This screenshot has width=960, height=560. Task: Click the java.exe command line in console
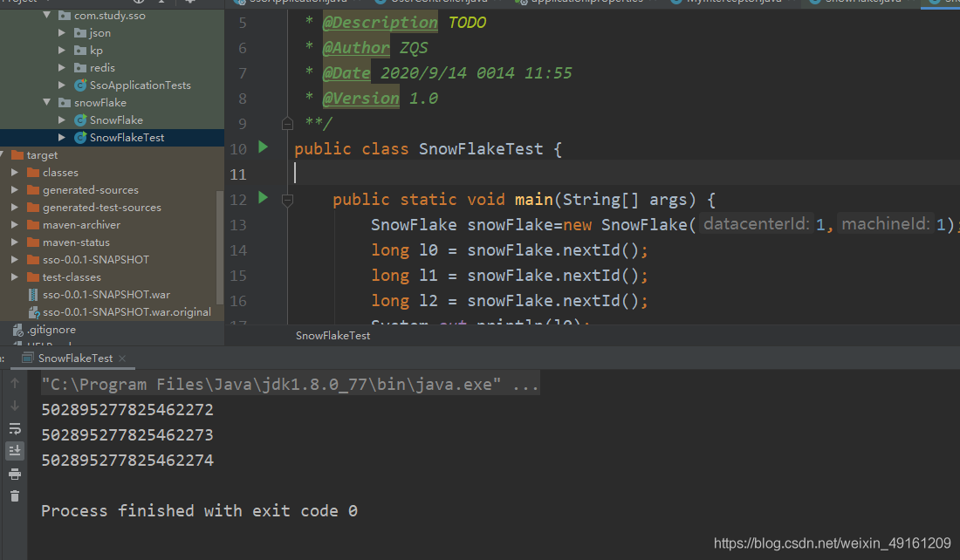pos(291,385)
